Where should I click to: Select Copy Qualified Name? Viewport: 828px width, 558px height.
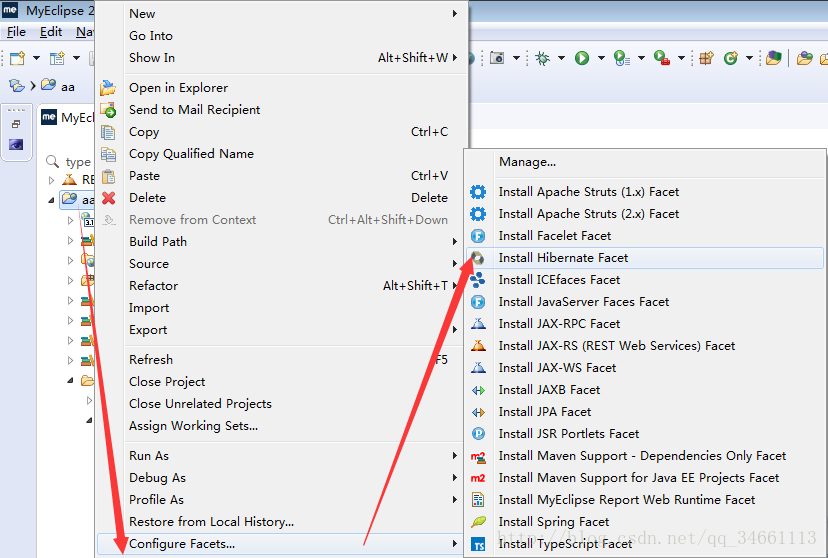280,154
